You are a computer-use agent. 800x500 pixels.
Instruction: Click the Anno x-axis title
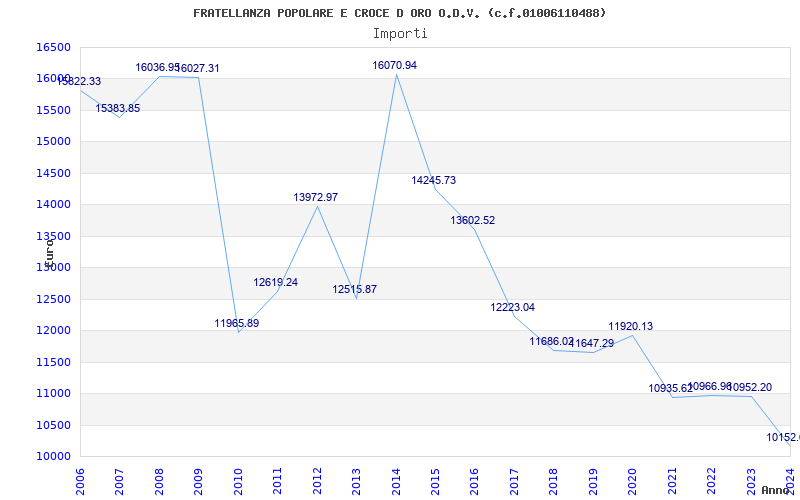(776, 490)
